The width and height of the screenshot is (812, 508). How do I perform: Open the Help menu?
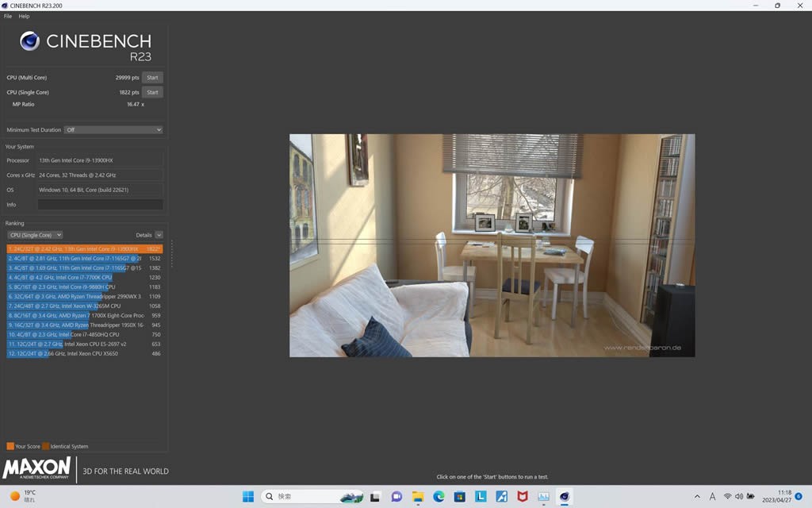(x=24, y=16)
